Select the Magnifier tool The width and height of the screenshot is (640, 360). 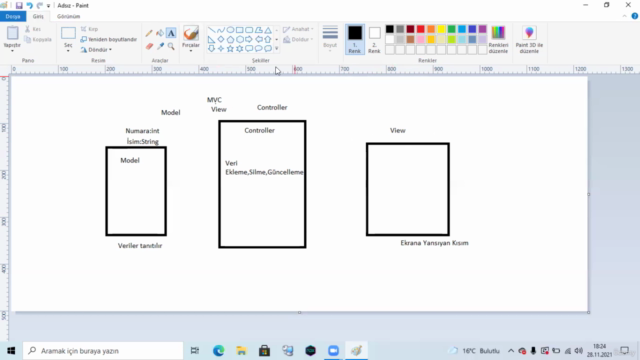click(x=171, y=46)
